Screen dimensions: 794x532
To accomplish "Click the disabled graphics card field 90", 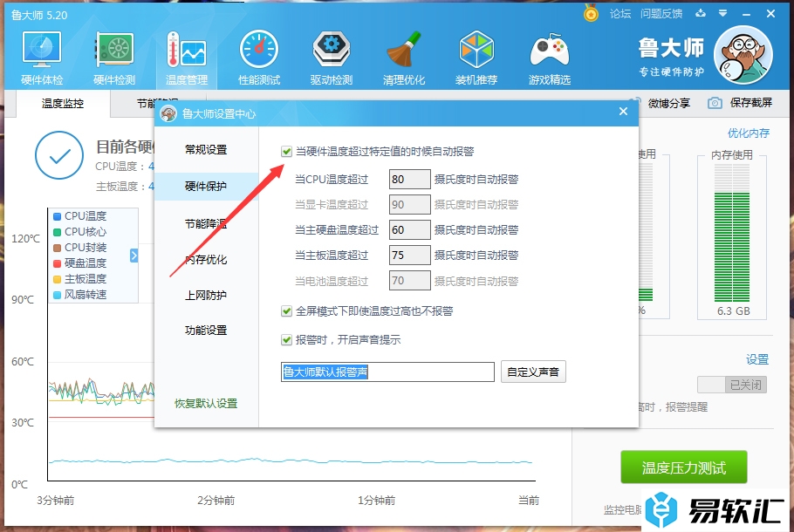I will 410,204.
